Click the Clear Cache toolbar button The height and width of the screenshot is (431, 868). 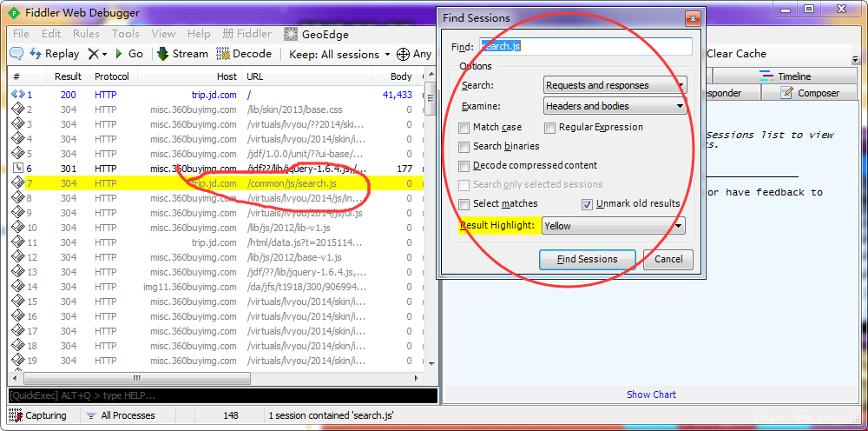coord(736,54)
